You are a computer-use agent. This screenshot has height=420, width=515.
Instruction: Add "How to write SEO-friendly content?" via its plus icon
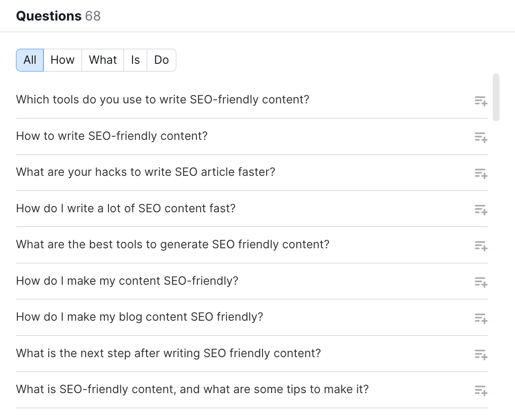(480, 138)
